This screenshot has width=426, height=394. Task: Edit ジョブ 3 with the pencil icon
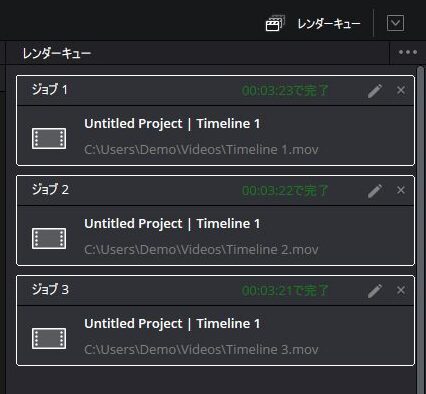coord(375,291)
